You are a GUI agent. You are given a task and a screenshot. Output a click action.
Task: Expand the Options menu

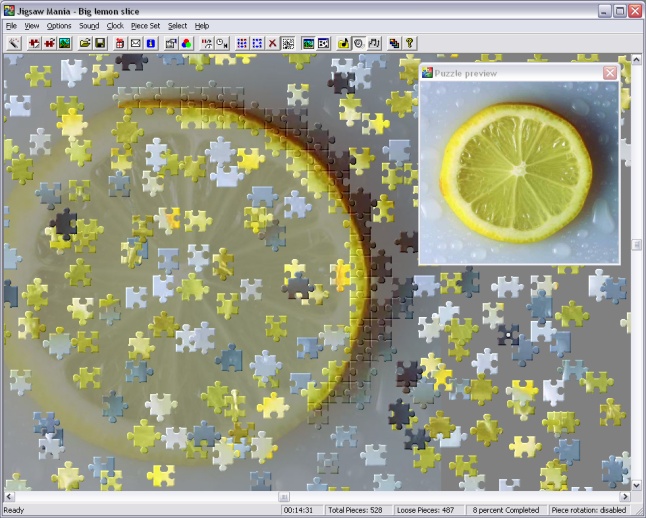(x=59, y=25)
